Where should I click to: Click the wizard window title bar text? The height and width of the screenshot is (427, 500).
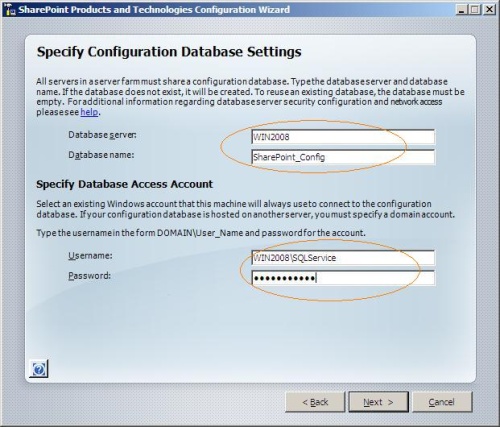[154, 10]
